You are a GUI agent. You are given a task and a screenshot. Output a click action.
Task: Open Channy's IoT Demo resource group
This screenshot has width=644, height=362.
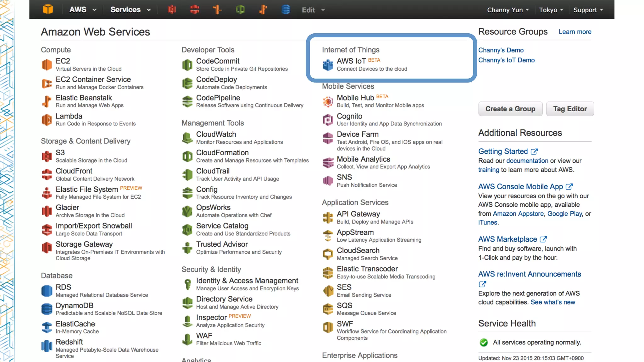506,60
